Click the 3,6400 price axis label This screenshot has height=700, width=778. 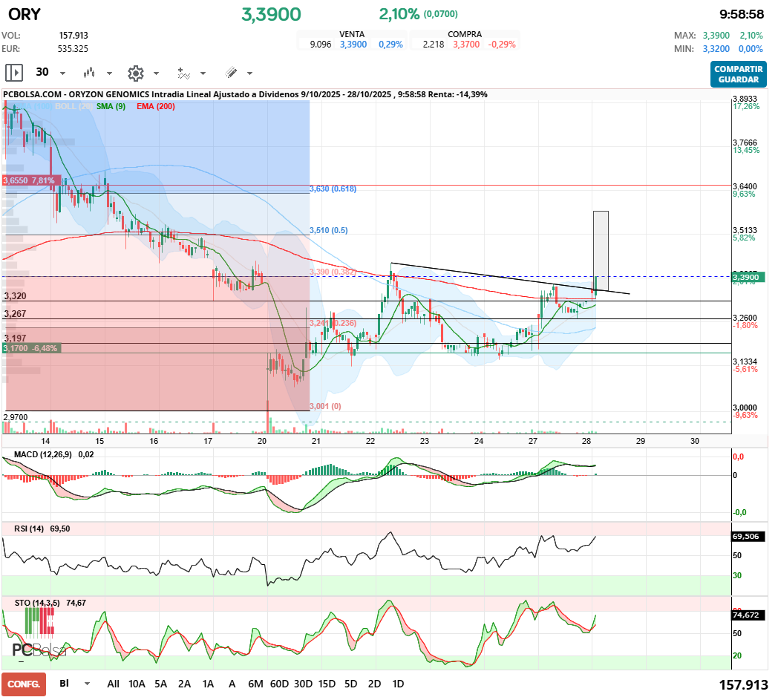[745, 186]
